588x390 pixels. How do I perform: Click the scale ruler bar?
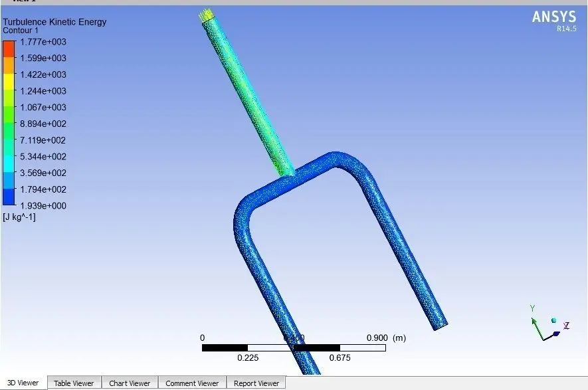294,348
